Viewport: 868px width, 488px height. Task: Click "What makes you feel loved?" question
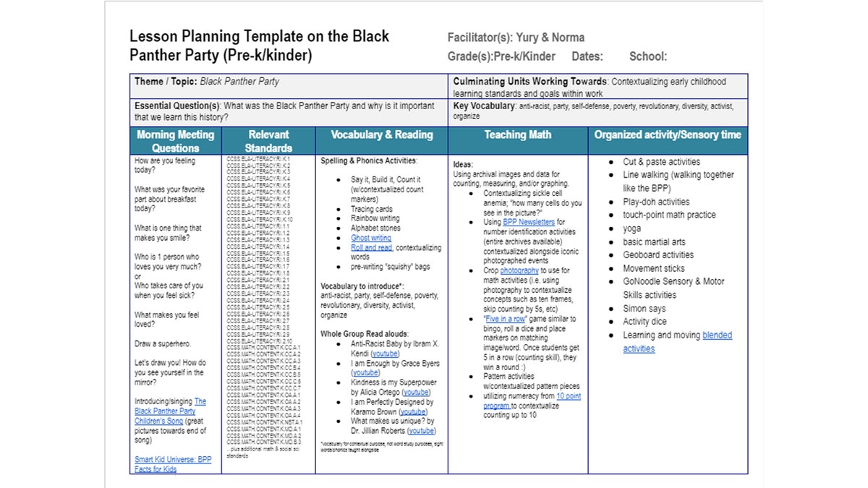(x=167, y=320)
